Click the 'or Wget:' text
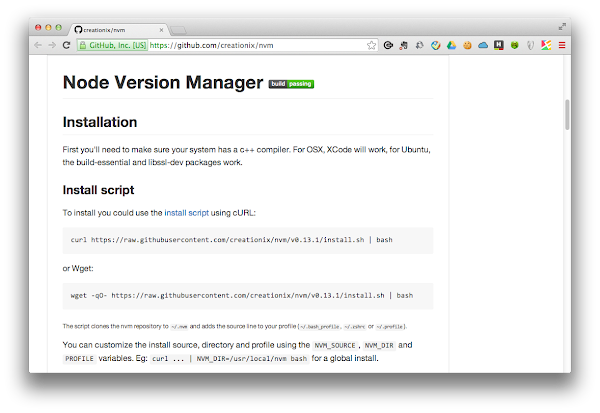The height and width of the screenshot is (413, 600). [78, 268]
